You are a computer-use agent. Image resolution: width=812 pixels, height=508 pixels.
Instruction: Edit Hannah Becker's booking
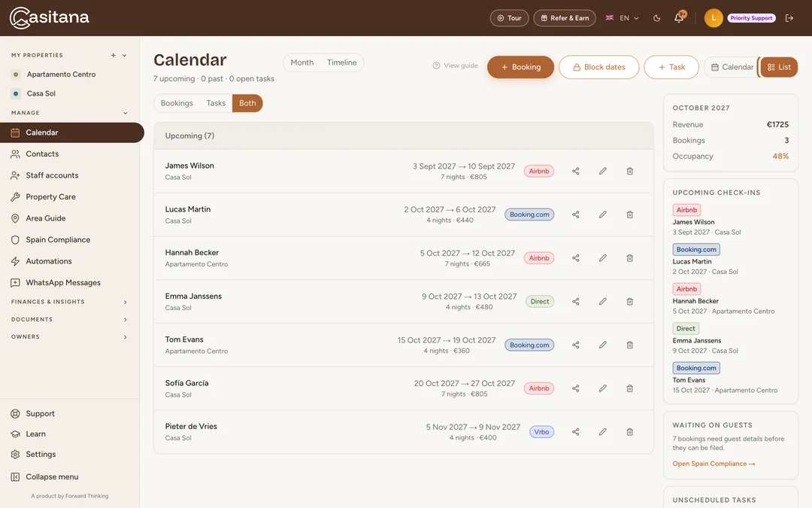[603, 258]
